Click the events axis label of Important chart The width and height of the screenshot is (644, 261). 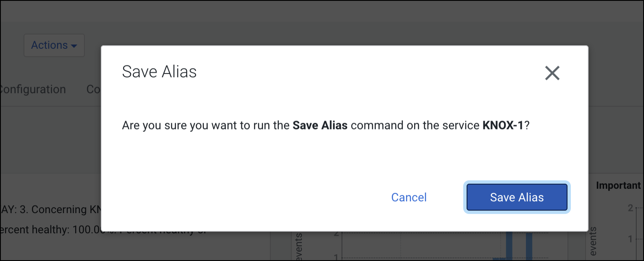coord(593,242)
